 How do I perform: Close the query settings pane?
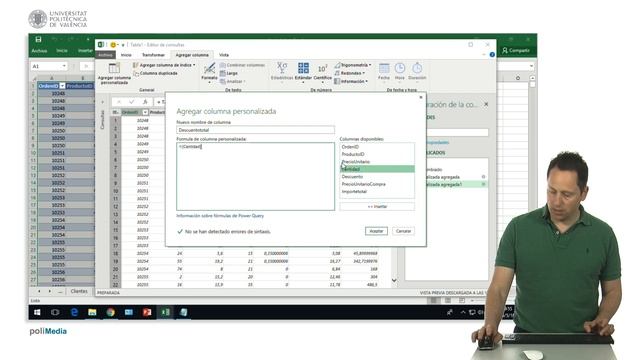point(486,104)
